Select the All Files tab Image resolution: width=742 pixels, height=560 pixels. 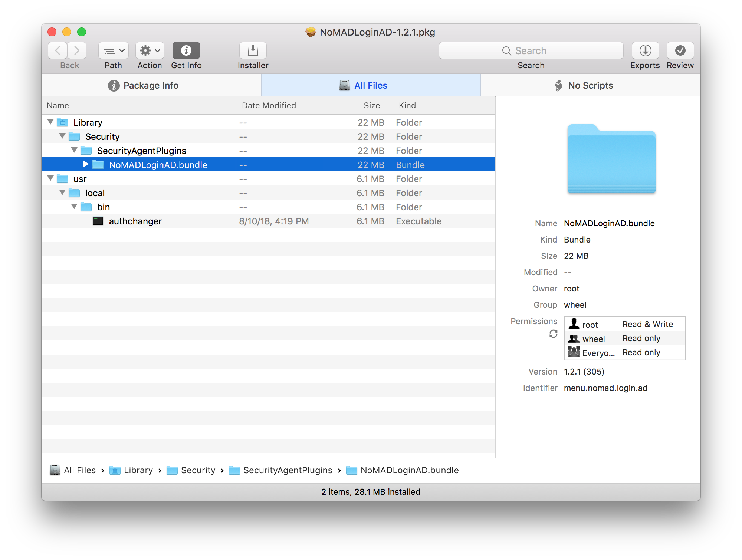[x=371, y=85]
